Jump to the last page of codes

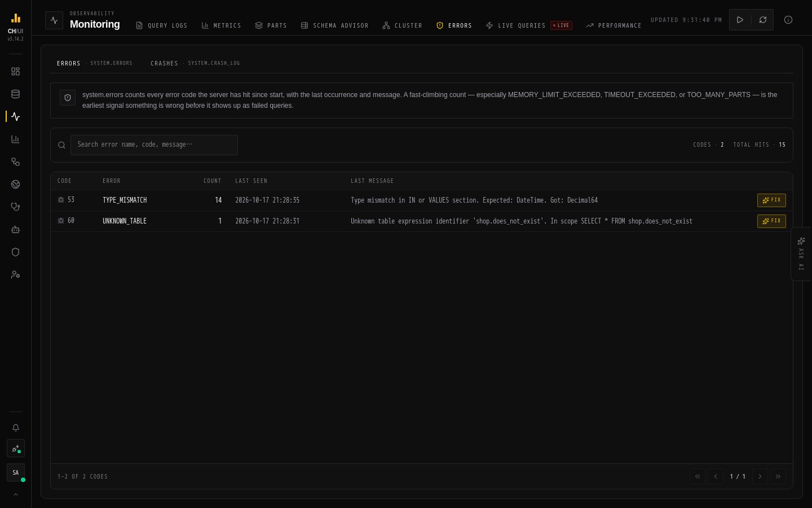coord(778,476)
